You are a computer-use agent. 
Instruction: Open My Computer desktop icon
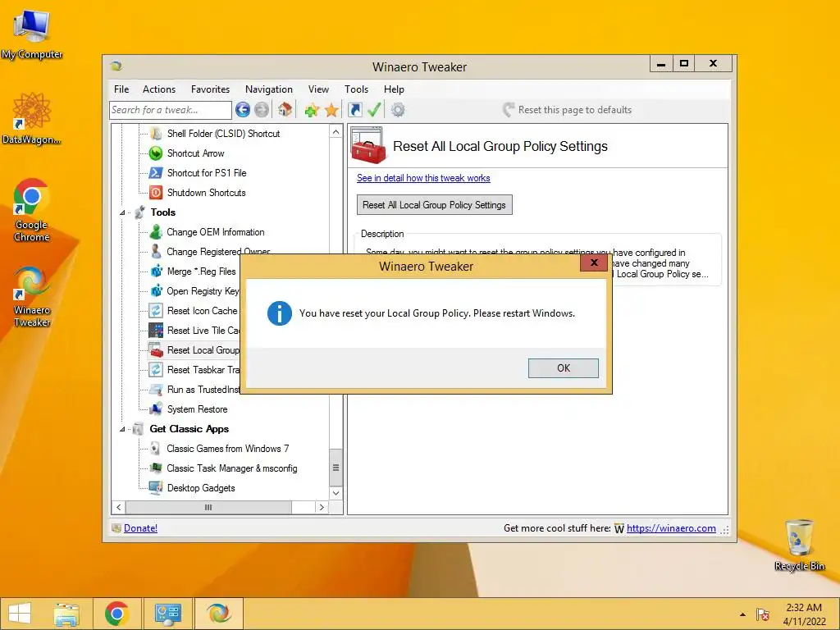(32, 34)
